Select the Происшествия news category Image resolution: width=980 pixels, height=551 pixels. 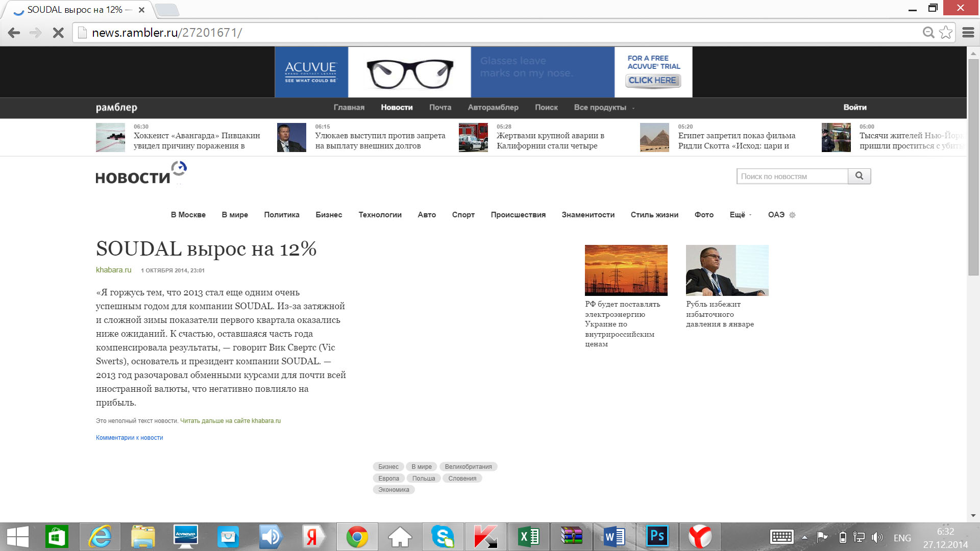click(518, 215)
